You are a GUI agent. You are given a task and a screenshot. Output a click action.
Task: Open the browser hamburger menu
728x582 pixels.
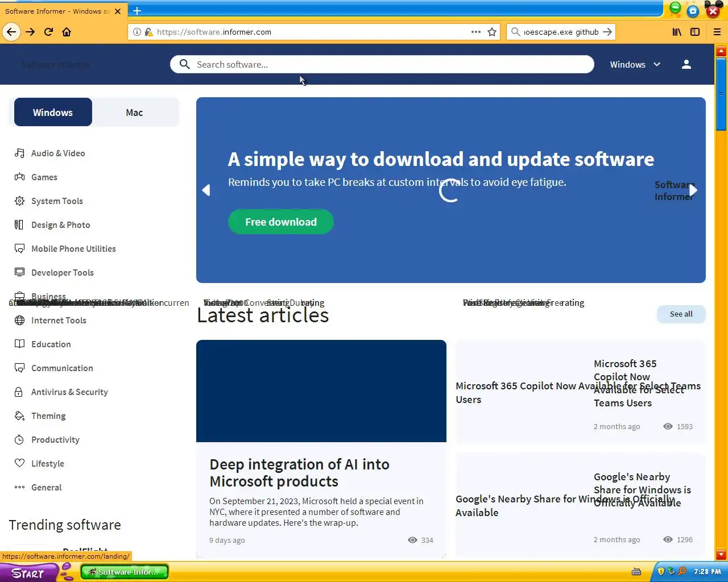click(x=717, y=32)
